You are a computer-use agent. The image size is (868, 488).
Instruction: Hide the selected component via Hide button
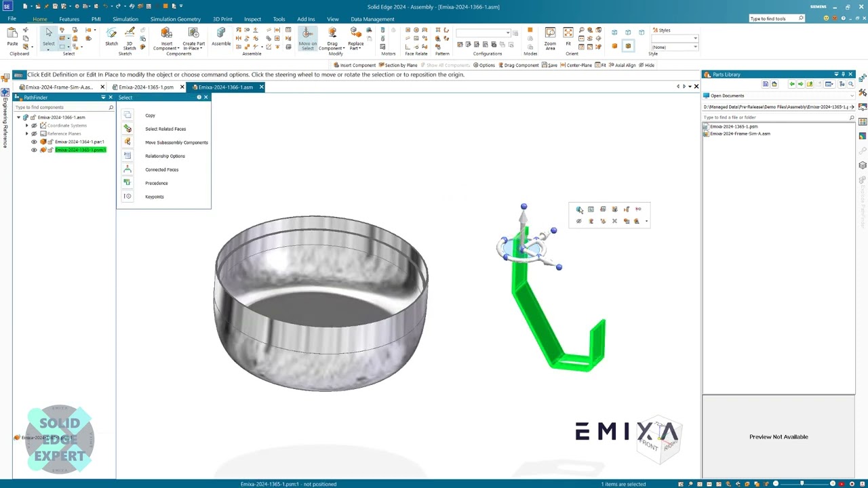click(647, 65)
